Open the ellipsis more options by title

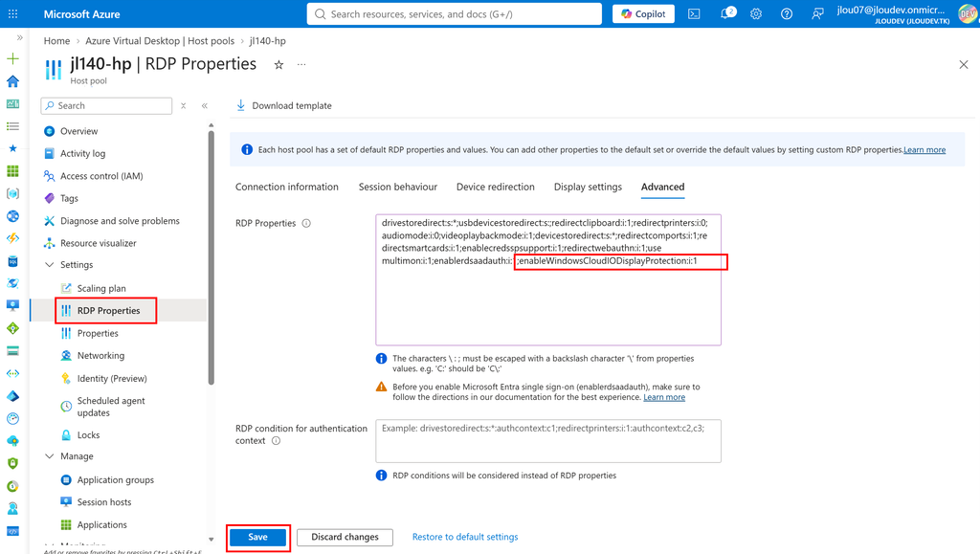[x=301, y=64]
